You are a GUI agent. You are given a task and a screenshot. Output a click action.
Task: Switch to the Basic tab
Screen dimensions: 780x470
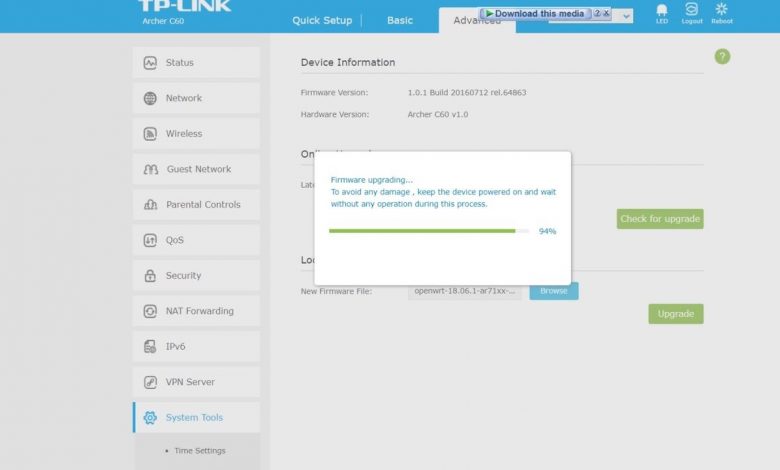(x=400, y=20)
